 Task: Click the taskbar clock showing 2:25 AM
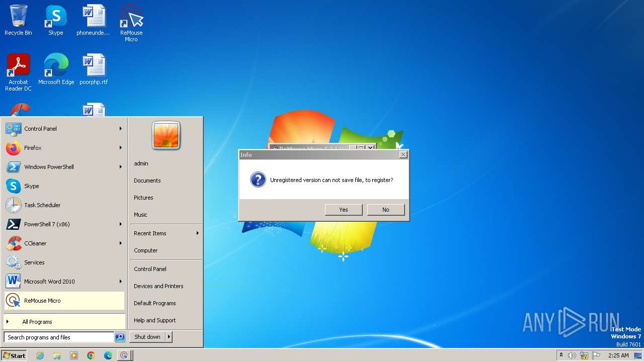point(618,355)
